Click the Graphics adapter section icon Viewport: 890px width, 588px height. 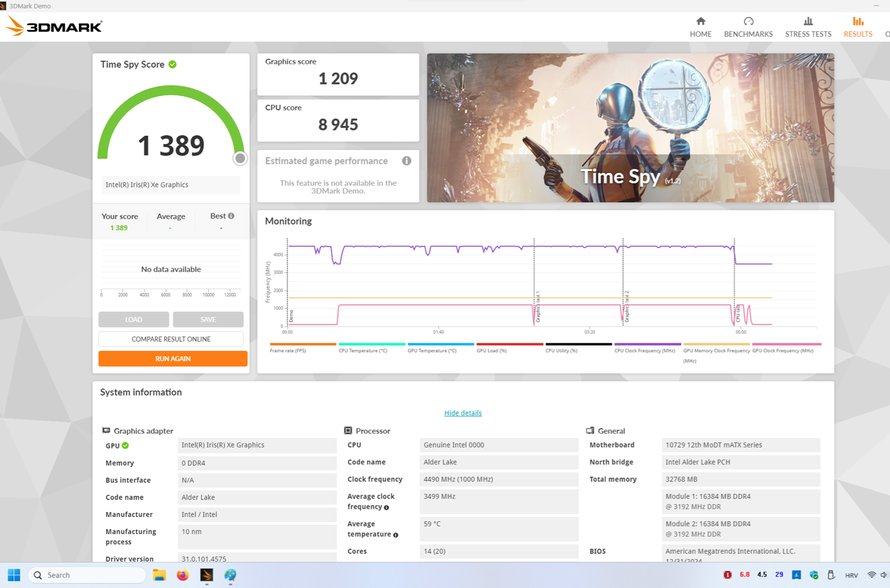tap(106, 431)
